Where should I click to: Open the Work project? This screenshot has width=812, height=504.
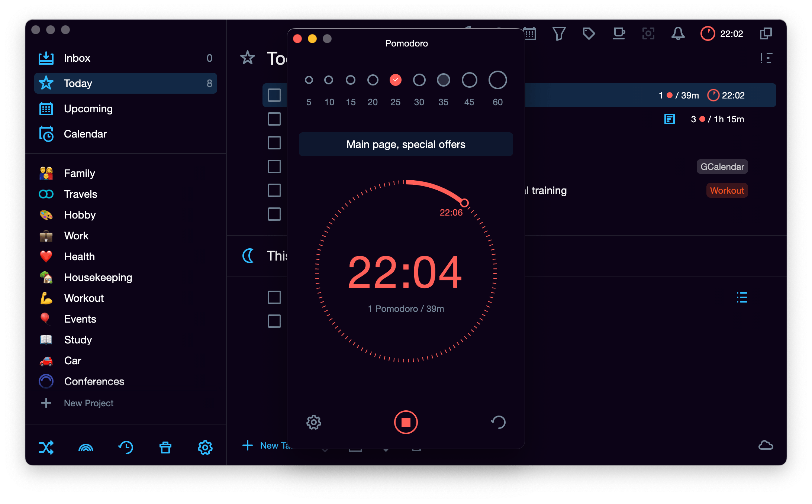[126, 236]
